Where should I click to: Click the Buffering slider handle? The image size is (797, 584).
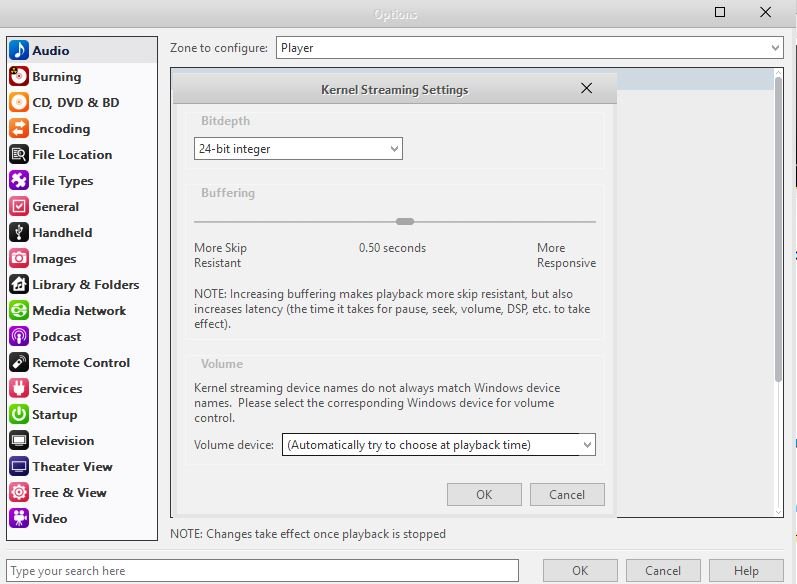click(404, 222)
